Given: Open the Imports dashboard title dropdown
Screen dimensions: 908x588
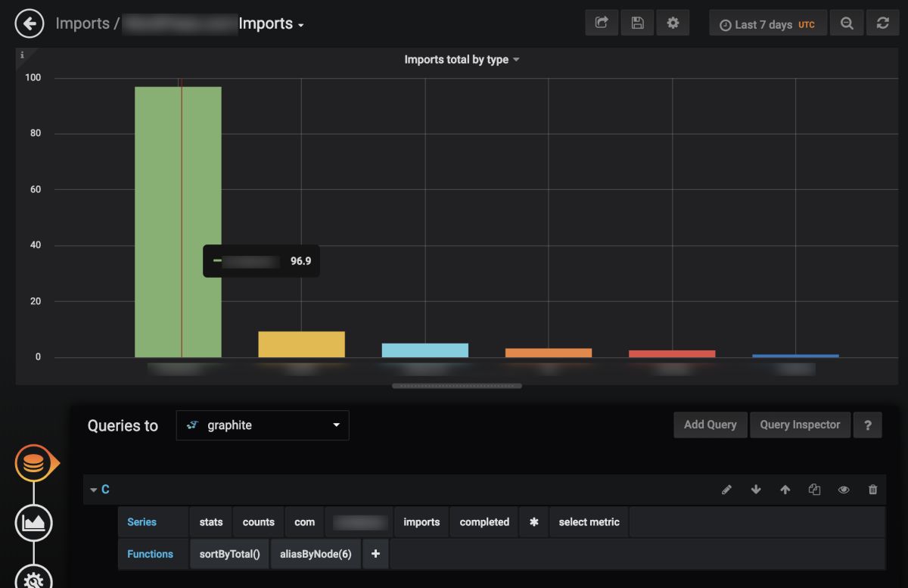Looking at the screenshot, I should point(271,23).
